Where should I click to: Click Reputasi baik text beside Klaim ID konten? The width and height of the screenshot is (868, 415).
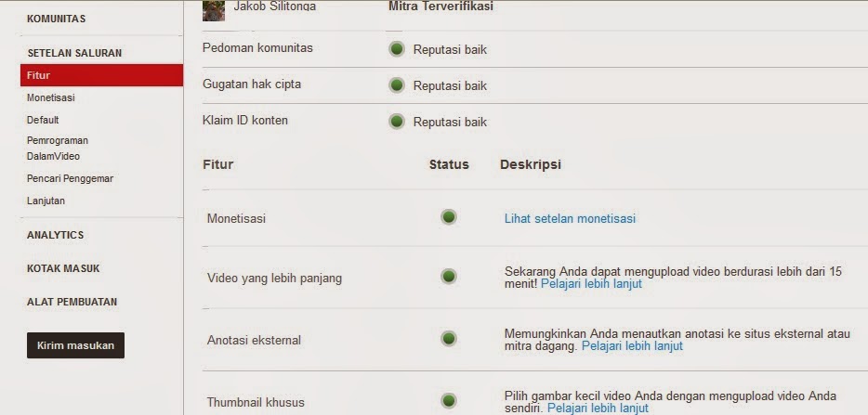450,123
